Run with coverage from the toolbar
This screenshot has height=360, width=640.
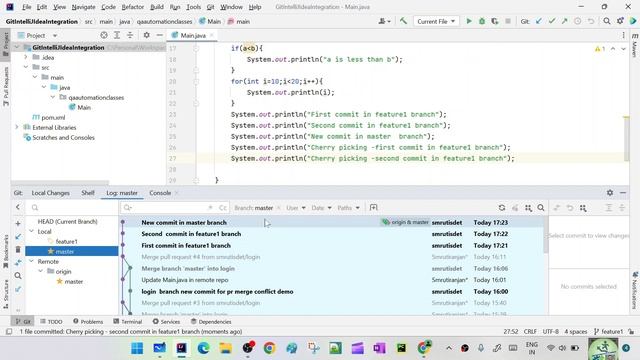click(x=495, y=21)
